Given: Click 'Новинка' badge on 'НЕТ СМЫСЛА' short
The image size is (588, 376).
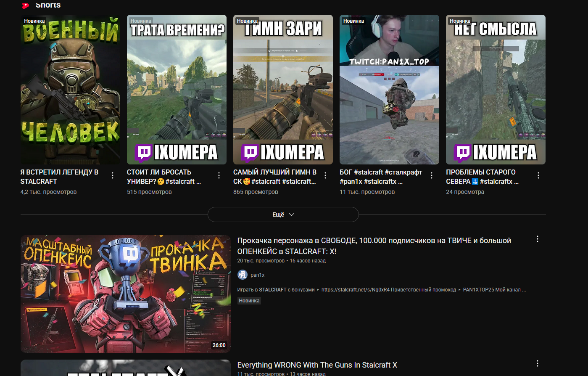Looking at the screenshot, I should pyautogui.click(x=460, y=21).
